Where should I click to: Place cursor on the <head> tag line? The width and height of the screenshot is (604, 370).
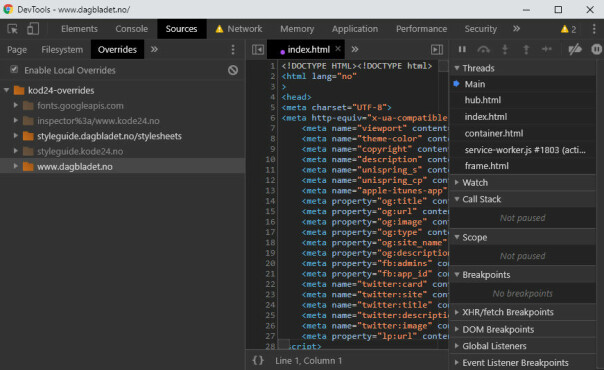(297, 97)
